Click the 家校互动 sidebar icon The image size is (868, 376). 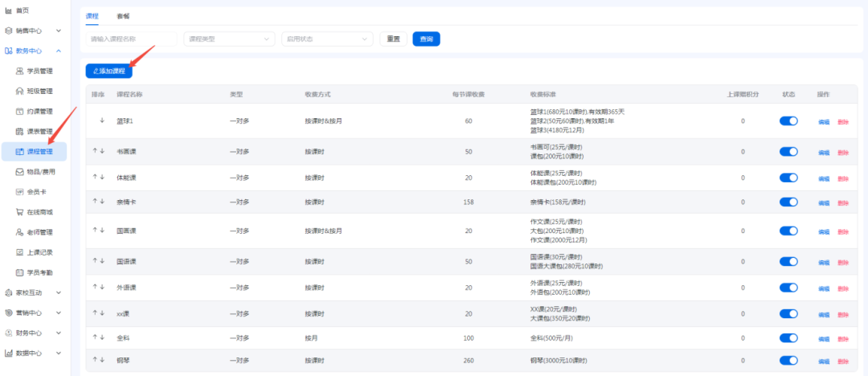(8, 292)
